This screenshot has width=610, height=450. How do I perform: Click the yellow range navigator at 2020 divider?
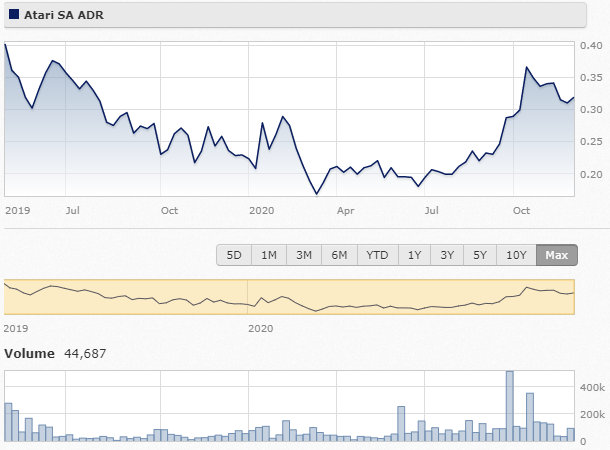click(247, 297)
